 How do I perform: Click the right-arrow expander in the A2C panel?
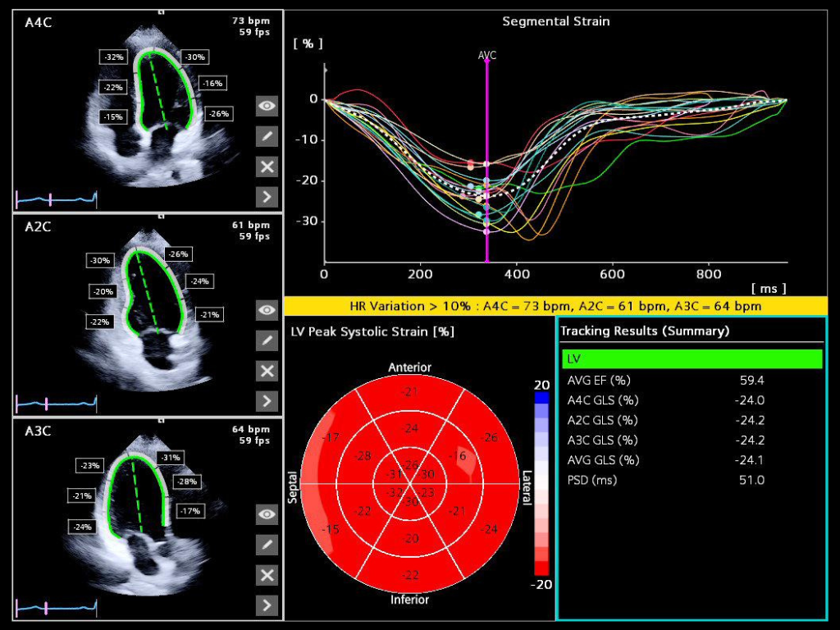coord(266,401)
